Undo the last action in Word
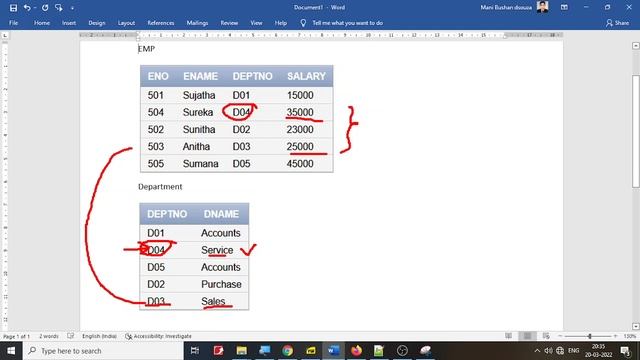This screenshot has width=640, height=360. pos(27,8)
